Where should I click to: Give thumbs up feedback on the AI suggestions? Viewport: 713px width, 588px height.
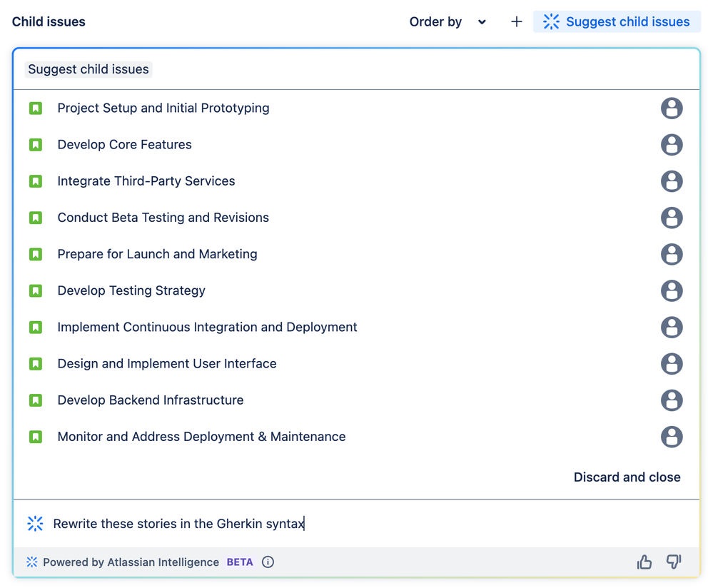[644, 562]
